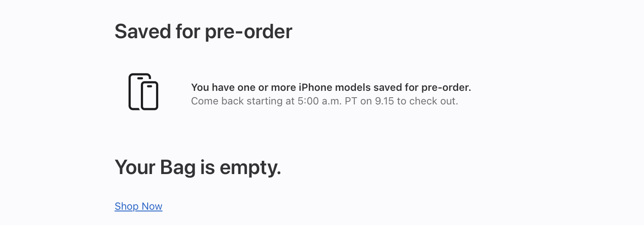The width and height of the screenshot is (644, 225).
Task: Click the 'Saved for pre-order' heading
Action: [203, 31]
